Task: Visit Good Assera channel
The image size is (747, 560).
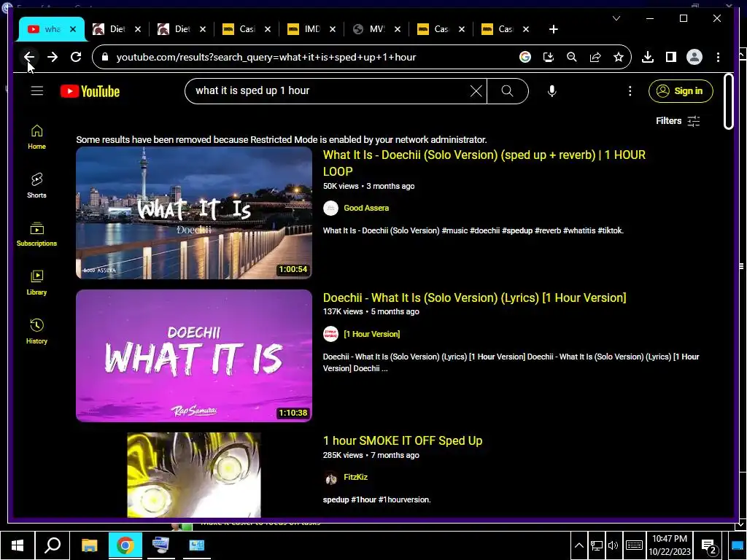Action: pyautogui.click(x=366, y=208)
